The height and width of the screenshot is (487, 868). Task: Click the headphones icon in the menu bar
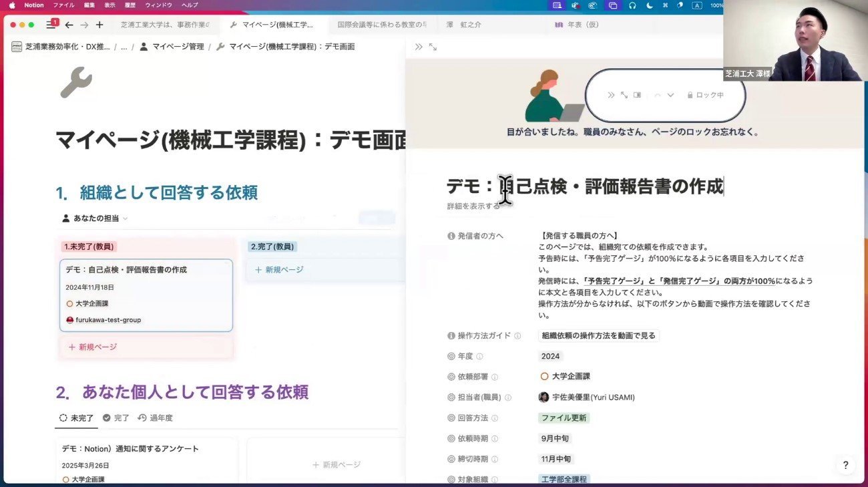click(632, 5)
